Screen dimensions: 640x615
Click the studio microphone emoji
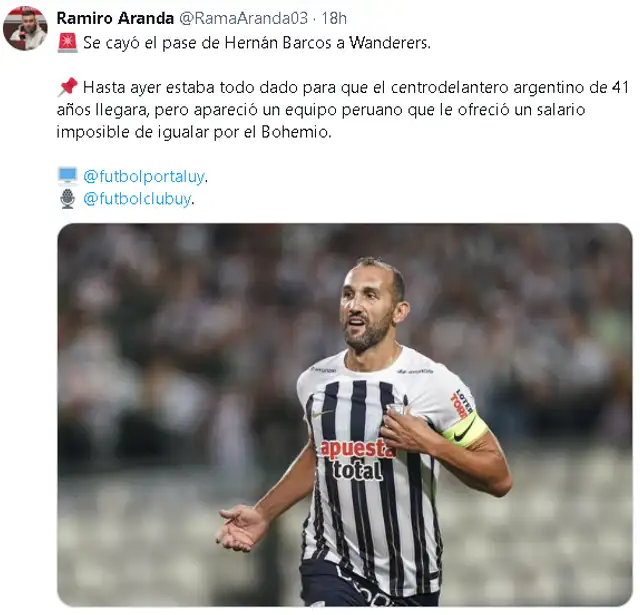(67, 199)
